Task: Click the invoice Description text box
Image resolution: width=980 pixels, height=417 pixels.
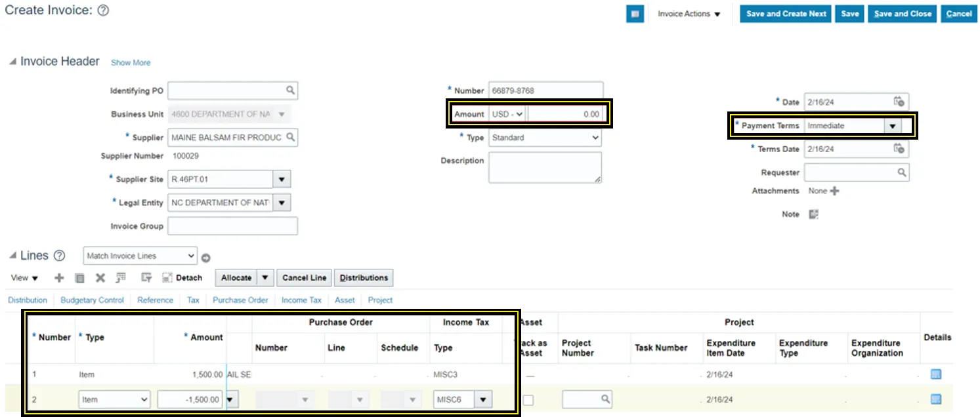Action: click(x=545, y=168)
